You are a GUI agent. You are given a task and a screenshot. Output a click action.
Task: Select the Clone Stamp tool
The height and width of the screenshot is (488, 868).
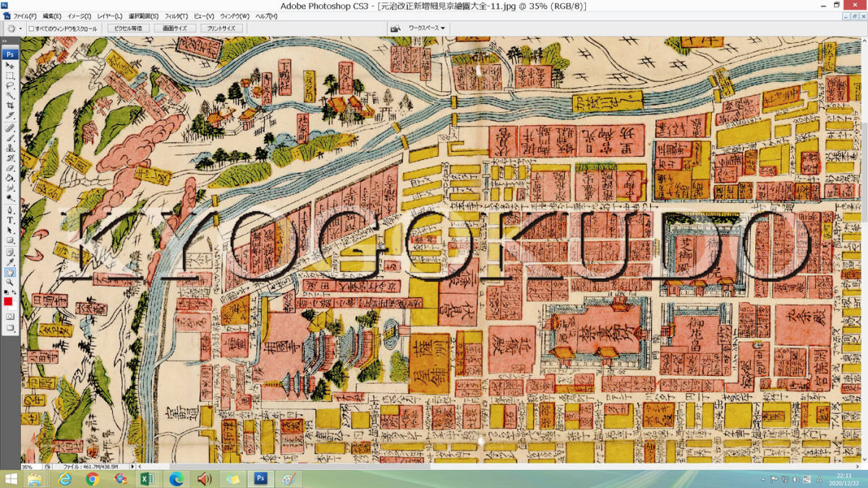[10, 147]
